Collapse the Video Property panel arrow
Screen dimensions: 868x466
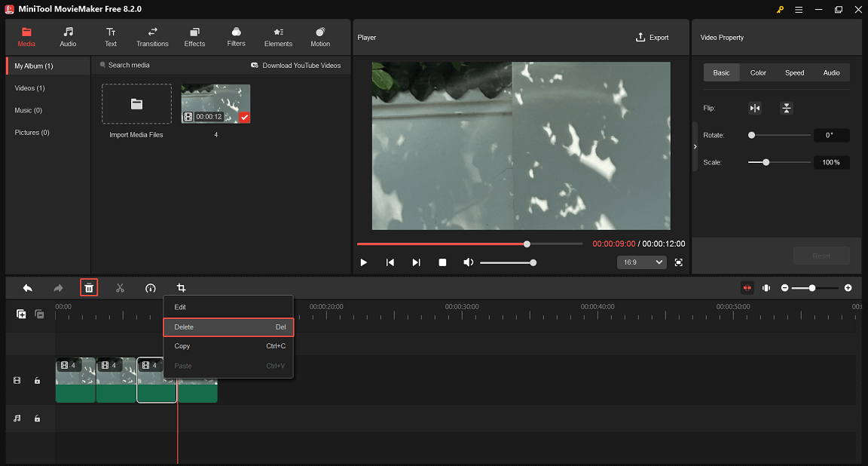pyautogui.click(x=695, y=147)
